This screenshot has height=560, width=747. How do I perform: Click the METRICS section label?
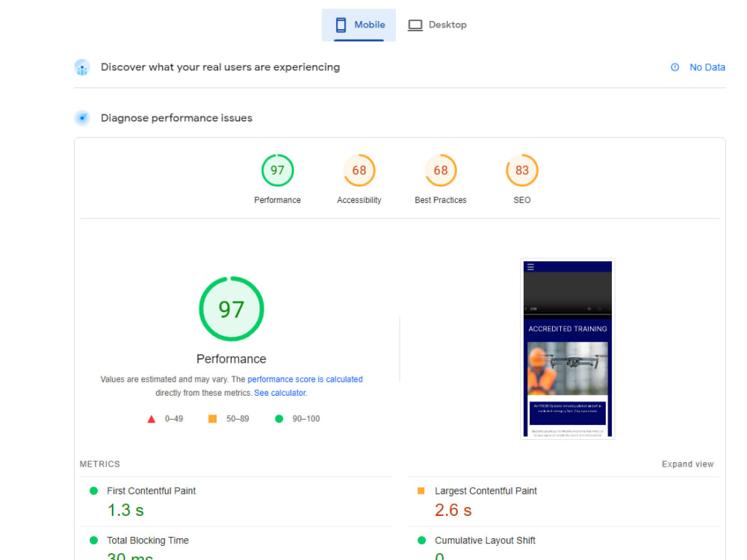[99, 464]
